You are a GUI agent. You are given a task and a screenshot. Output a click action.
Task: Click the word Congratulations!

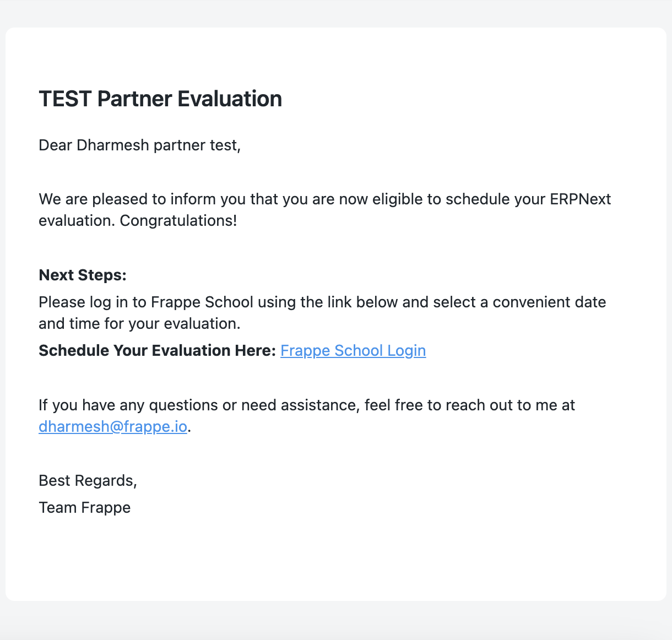click(178, 221)
